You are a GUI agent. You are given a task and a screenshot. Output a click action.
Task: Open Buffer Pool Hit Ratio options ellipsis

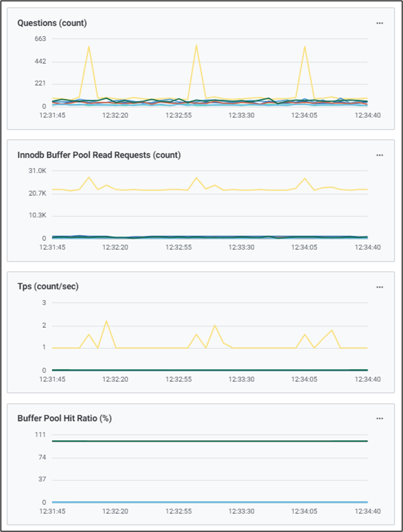tap(379, 419)
